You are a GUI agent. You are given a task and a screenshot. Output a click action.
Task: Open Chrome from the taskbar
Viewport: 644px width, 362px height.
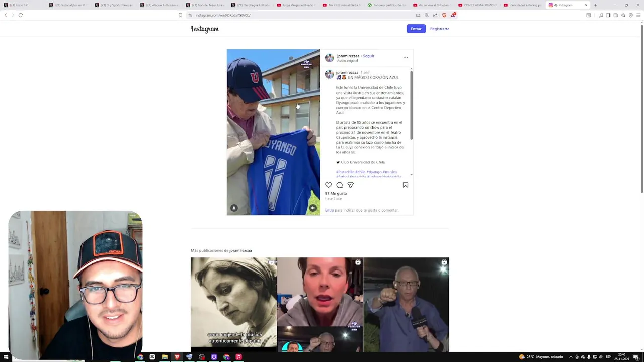point(140,357)
